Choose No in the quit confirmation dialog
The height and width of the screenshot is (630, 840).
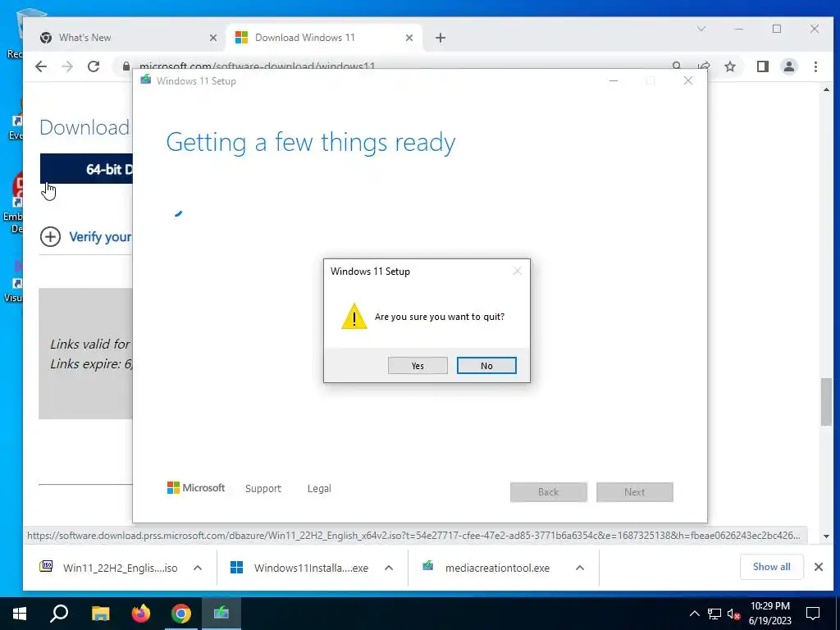tap(486, 365)
